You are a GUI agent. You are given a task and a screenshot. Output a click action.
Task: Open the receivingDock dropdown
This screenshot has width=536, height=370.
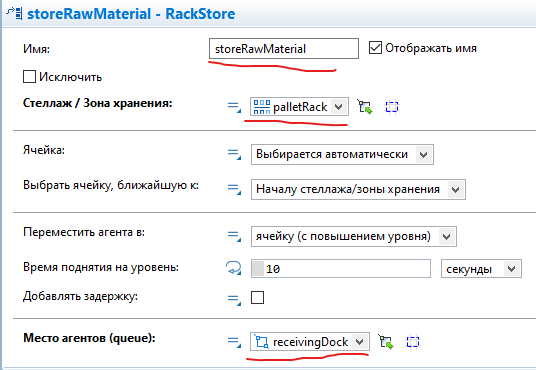tap(310, 341)
